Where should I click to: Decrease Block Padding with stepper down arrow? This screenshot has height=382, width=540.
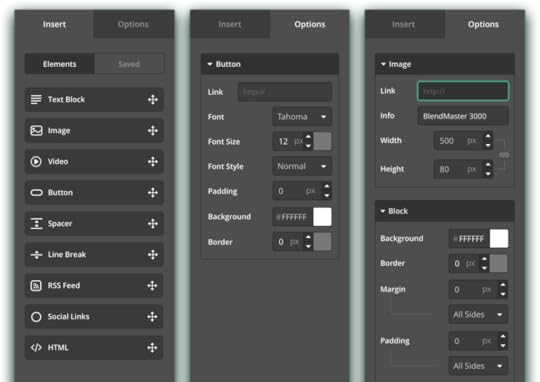pyautogui.click(x=503, y=345)
